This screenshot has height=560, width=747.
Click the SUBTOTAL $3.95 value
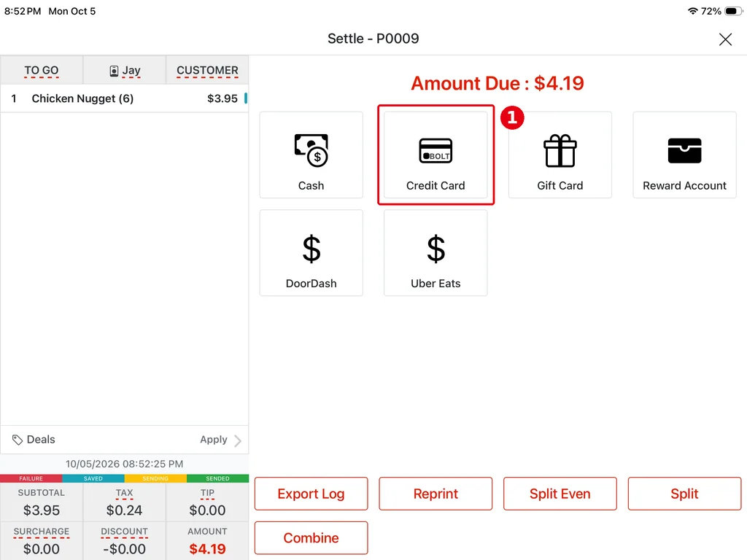(42, 510)
